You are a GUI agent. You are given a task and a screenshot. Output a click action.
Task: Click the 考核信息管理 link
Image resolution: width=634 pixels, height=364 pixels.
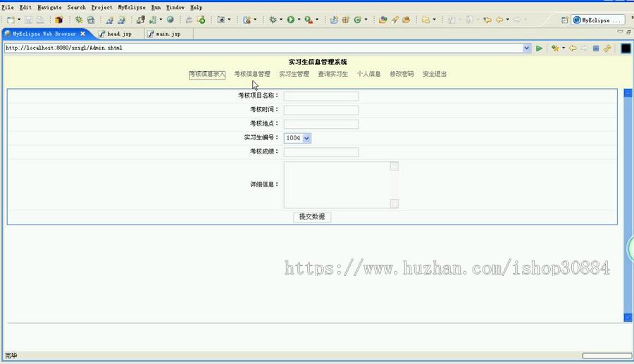tap(252, 75)
